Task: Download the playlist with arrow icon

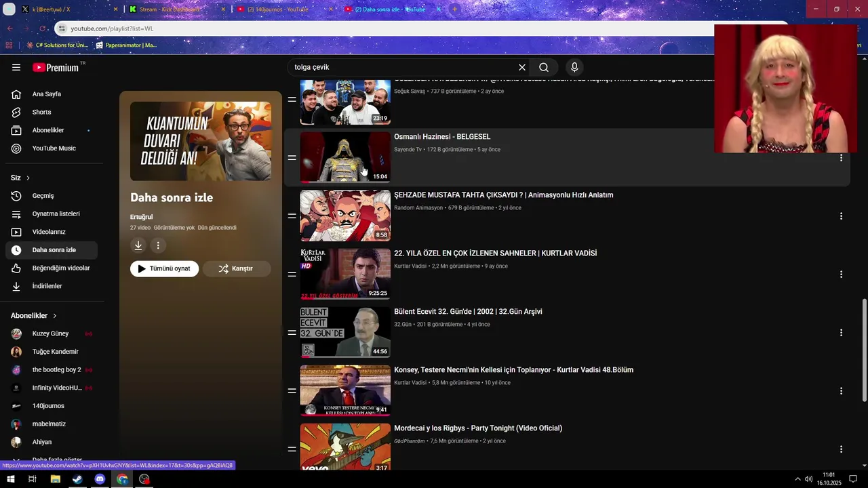Action: click(x=138, y=245)
